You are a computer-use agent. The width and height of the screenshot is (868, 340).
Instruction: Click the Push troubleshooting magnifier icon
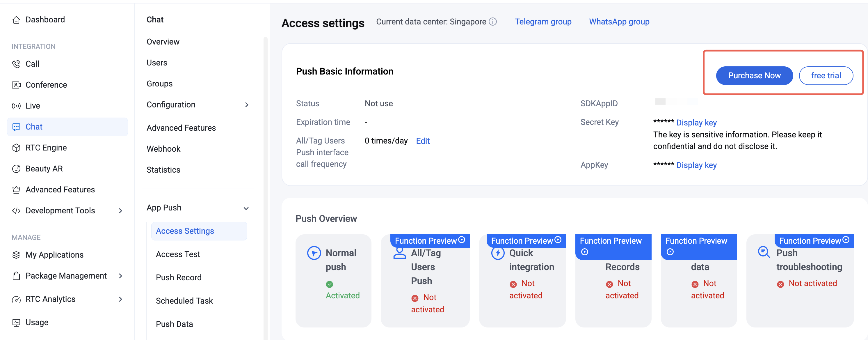click(x=764, y=252)
